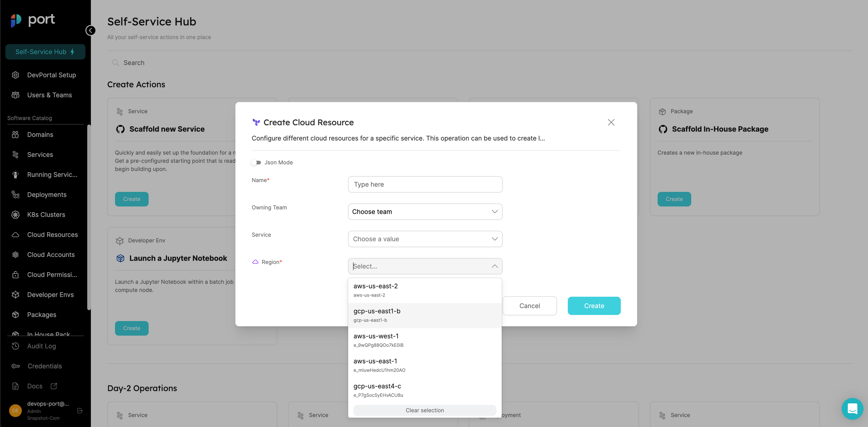This screenshot has height=427, width=868.
Task: Click Clear selection in the Region list
Action: (x=424, y=410)
